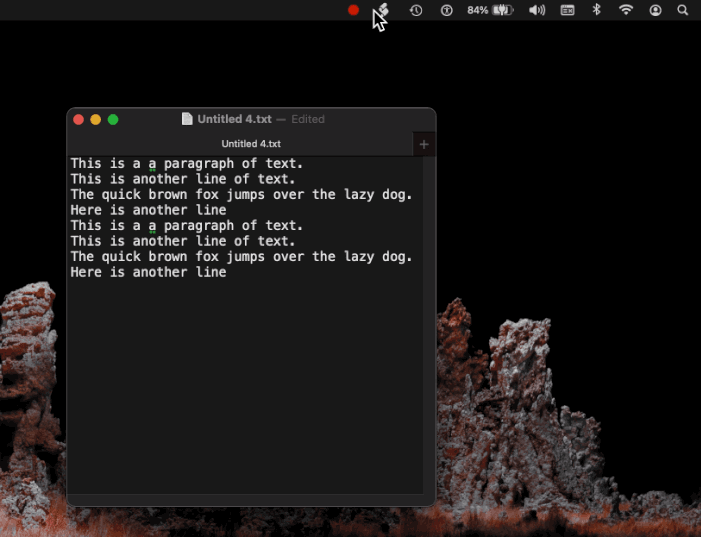The height and width of the screenshot is (537, 701).
Task: Add a new tab in TextEdit window
Action: click(x=424, y=144)
